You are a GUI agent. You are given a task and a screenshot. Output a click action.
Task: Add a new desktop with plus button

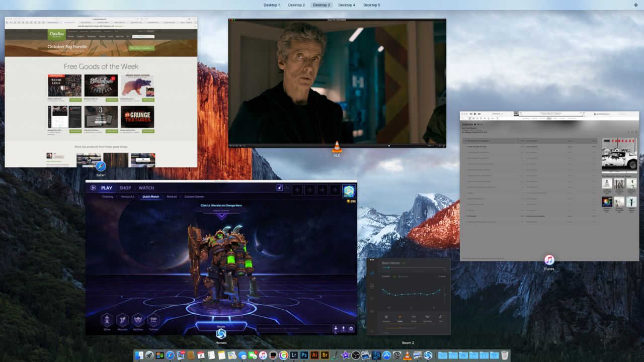coord(636,5)
